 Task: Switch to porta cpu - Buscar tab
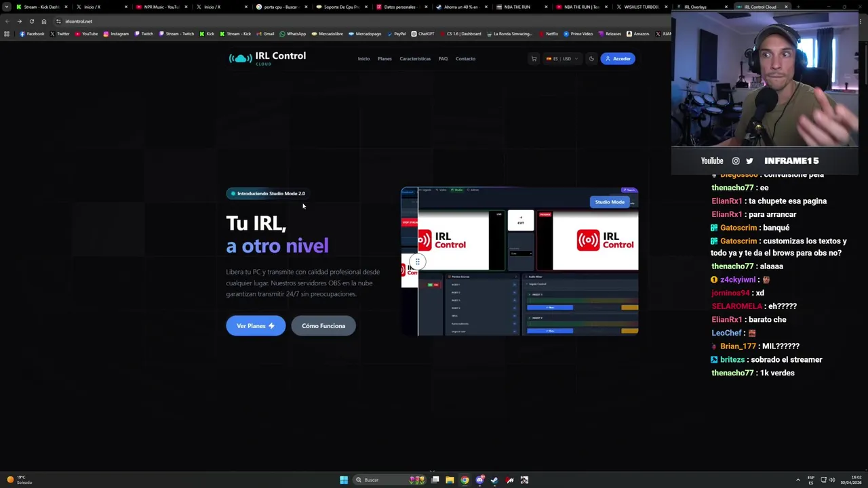[x=281, y=7]
